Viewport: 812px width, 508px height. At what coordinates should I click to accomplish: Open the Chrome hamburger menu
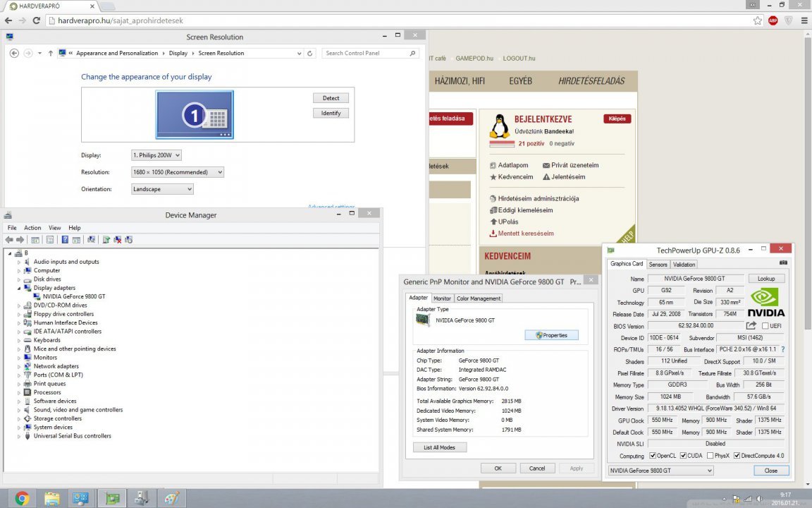click(804, 20)
